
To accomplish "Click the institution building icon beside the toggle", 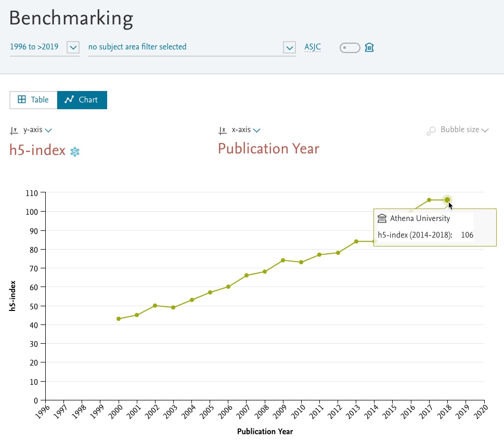I will point(369,48).
